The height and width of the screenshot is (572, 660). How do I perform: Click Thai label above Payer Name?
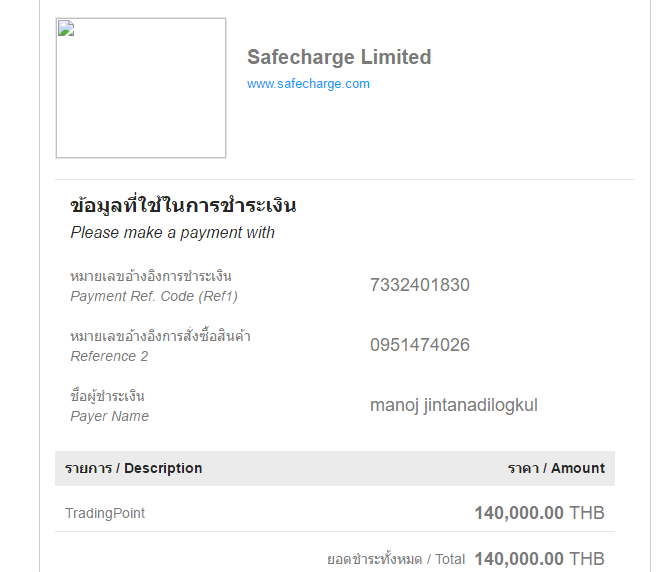point(108,396)
